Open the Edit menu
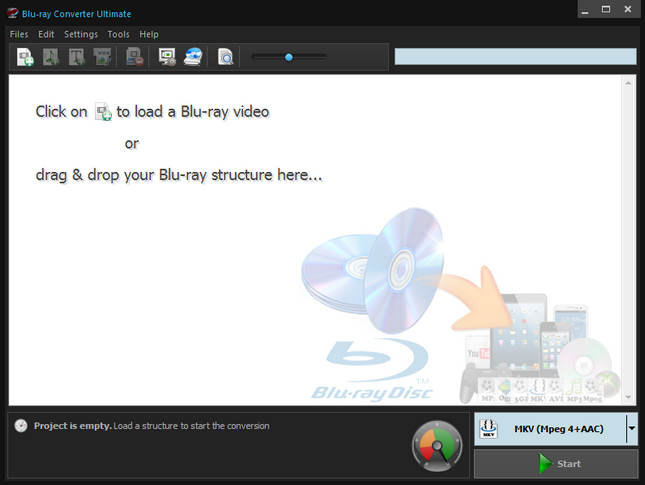 click(x=46, y=34)
